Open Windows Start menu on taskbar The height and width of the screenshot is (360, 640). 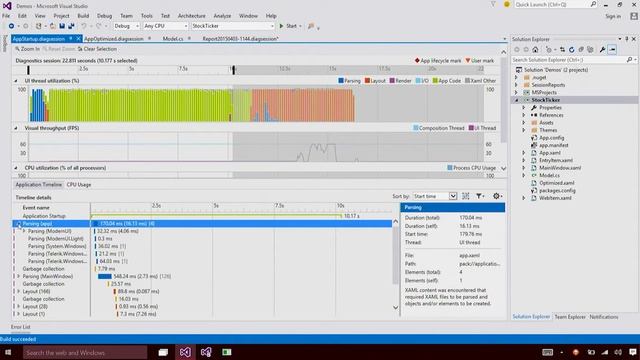point(8,352)
